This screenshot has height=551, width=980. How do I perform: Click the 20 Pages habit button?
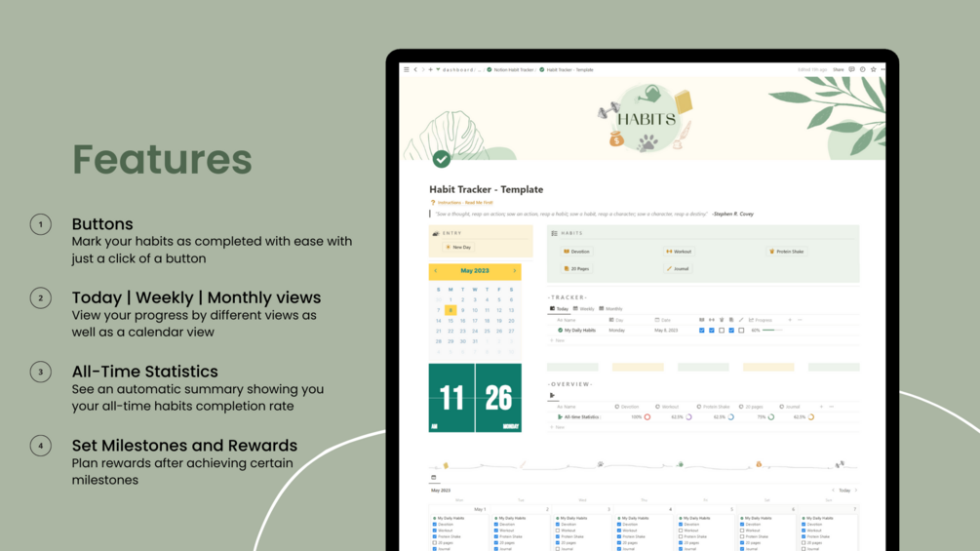click(576, 268)
